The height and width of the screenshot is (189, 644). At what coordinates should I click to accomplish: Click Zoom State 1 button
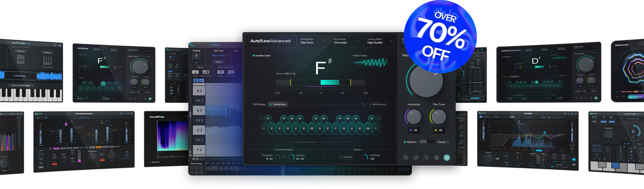(x=192, y=168)
